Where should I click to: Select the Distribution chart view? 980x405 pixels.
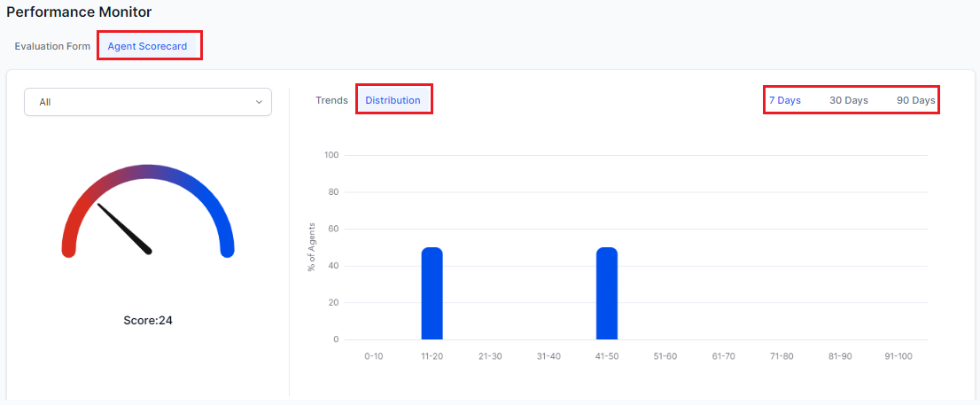pos(393,100)
